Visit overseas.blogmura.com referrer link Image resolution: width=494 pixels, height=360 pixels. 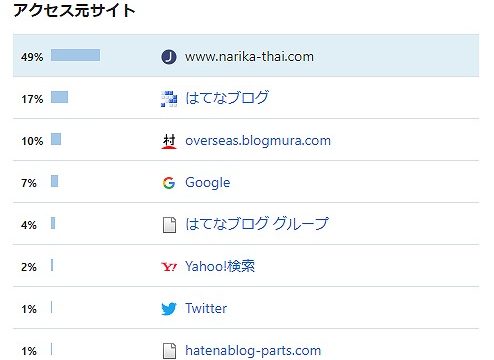click(258, 141)
